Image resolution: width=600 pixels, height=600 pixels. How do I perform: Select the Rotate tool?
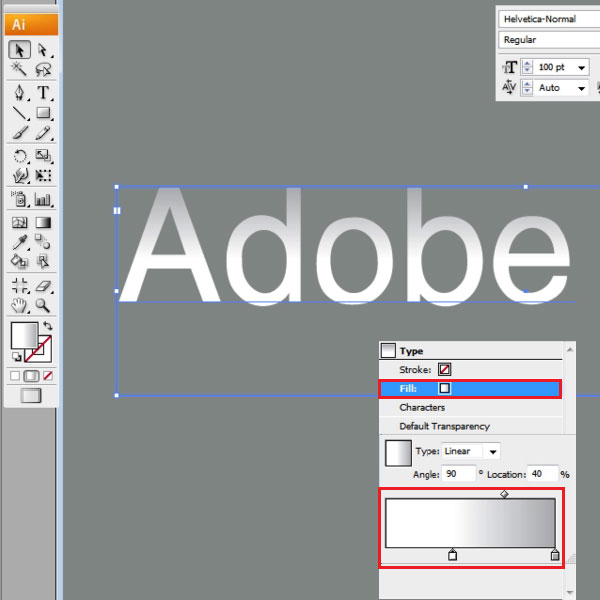tap(20, 156)
